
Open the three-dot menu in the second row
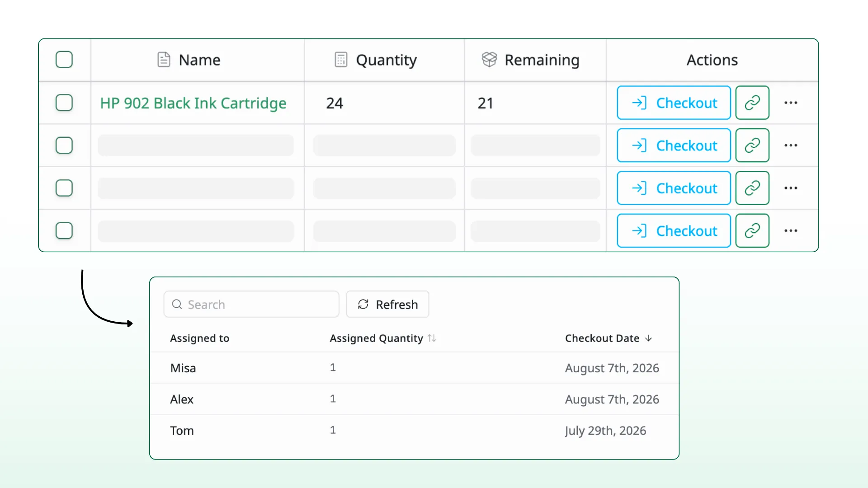tap(791, 145)
